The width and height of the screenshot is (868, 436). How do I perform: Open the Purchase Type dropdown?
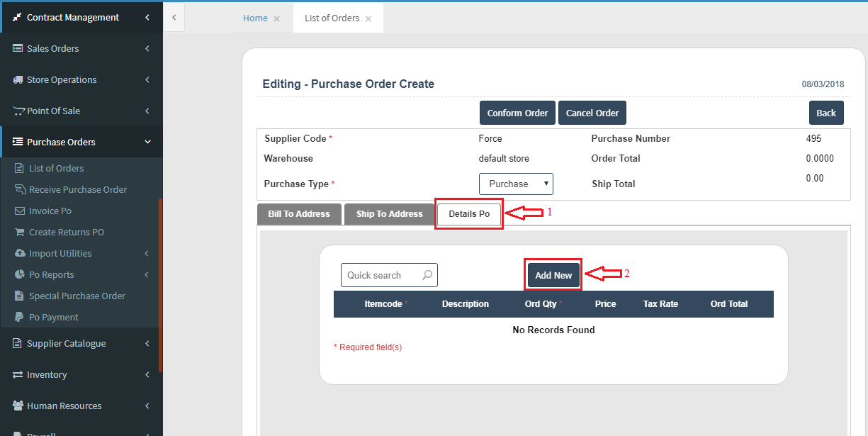[x=516, y=184]
